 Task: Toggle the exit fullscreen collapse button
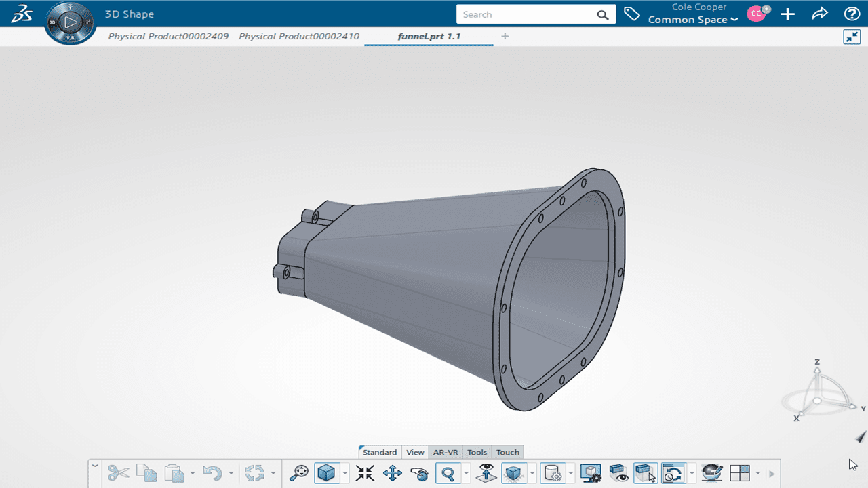click(852, 37)
